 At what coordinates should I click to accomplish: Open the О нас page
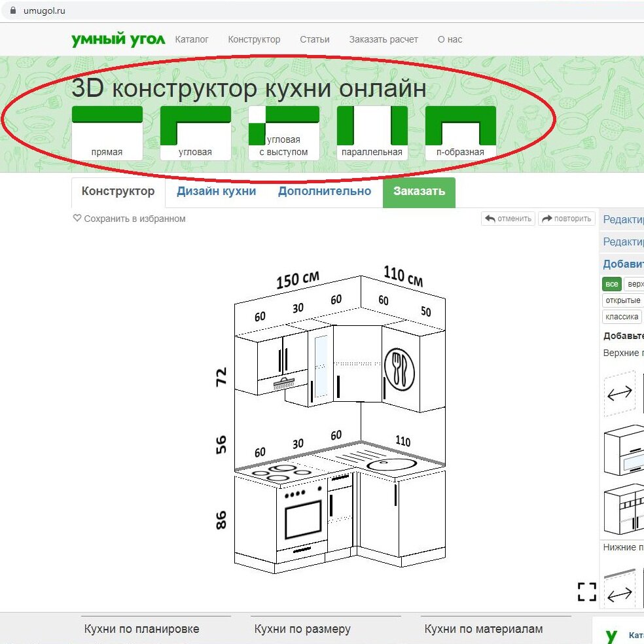[x=450, y=39]
